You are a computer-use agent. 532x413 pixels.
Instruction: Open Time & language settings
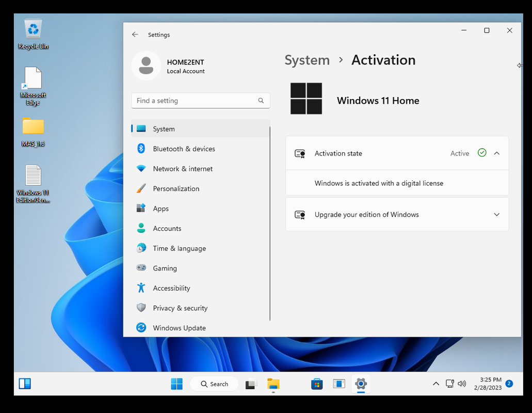[x=201, y=248]
